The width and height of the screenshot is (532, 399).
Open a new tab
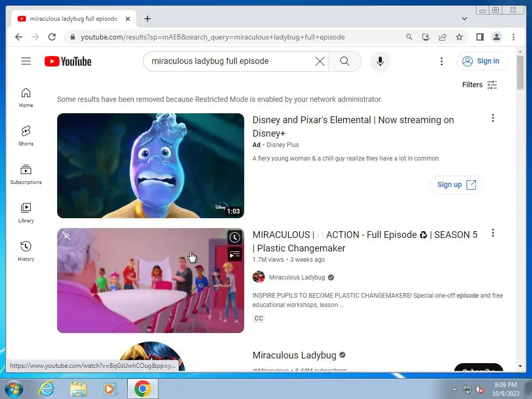click(x=148, y=19)
